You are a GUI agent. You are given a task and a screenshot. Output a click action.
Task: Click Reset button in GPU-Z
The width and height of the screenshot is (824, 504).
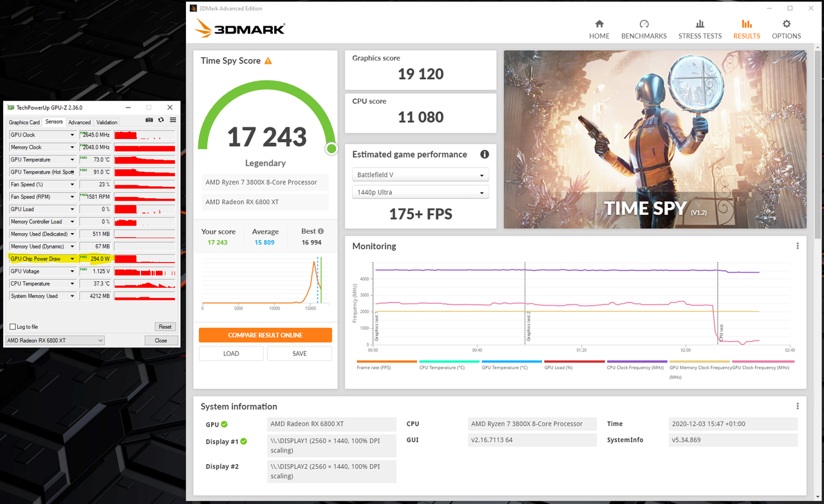pos(165,327)
